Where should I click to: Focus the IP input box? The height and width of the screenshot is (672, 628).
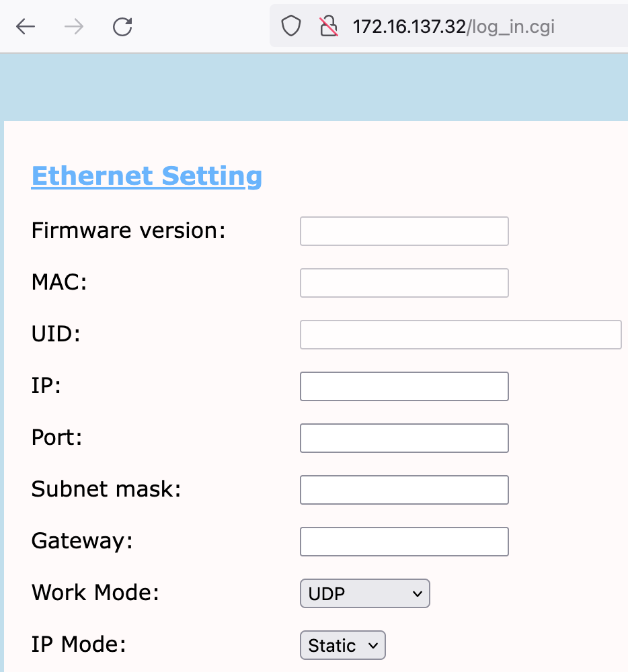pos(404,386)
